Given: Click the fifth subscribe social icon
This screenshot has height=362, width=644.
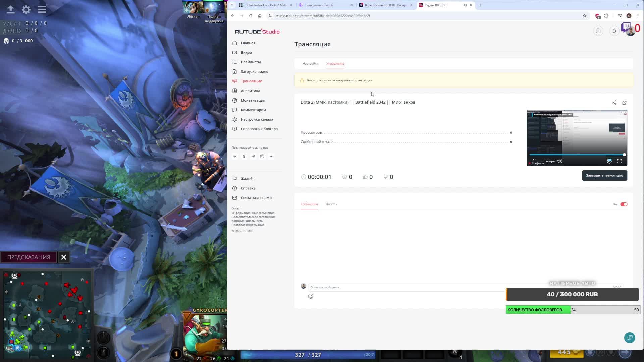Looking at the screenshot, I should (271, 156).
